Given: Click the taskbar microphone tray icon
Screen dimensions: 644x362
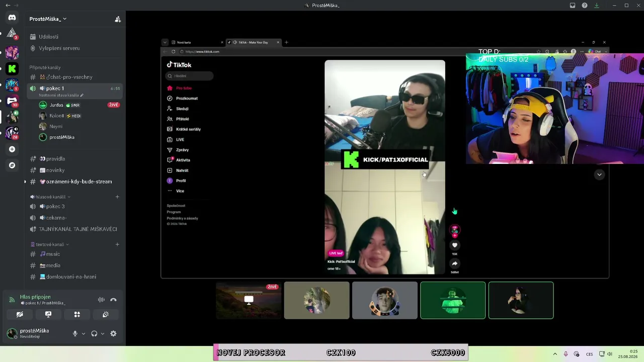Looking at the screenshot, I should (566, 354).
